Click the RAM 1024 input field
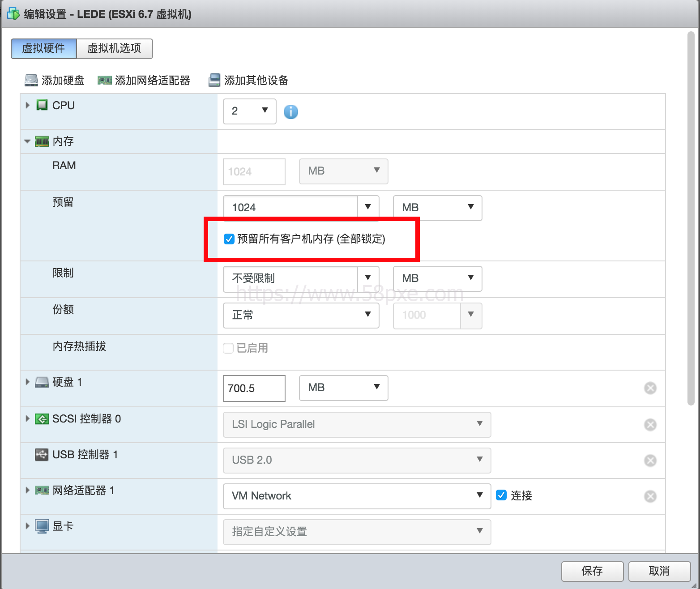Screen dimensions: 700x589 (x=254, y=172)
